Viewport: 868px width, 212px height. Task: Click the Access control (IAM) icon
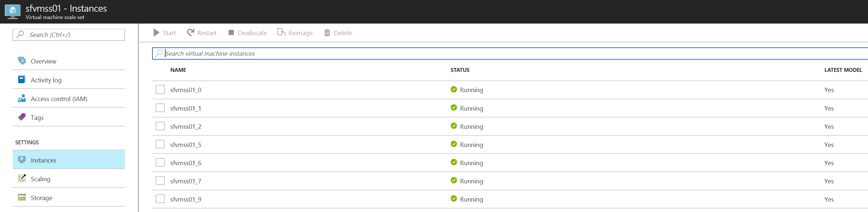[x=22, y=98]
